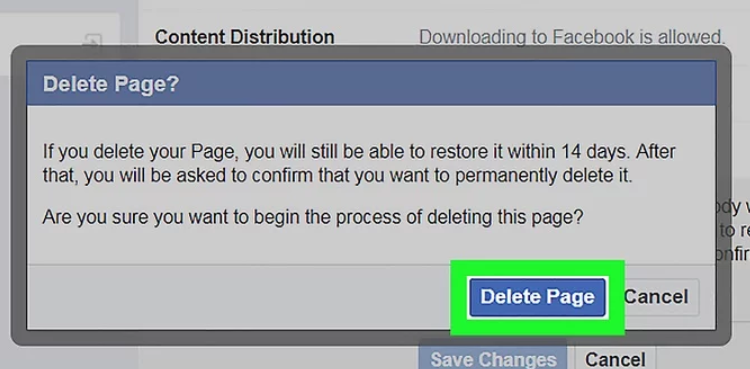The width and height of the screenshot is (750, 369).
Task: Click the faded Save Changes button
Action: point(493,358)
